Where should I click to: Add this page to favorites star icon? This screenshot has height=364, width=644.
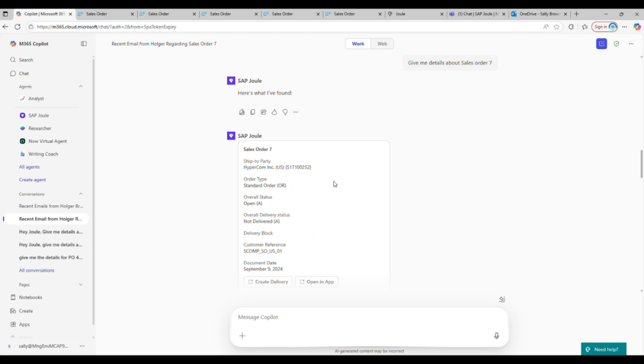[x=556, y=26]
